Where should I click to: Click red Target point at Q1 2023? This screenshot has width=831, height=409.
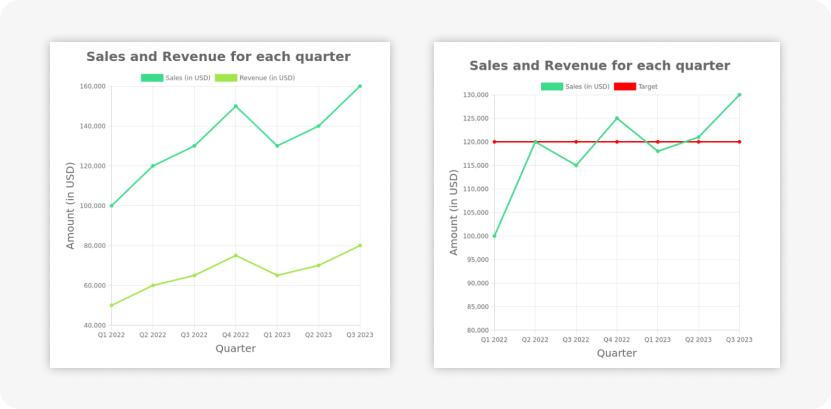658,142
